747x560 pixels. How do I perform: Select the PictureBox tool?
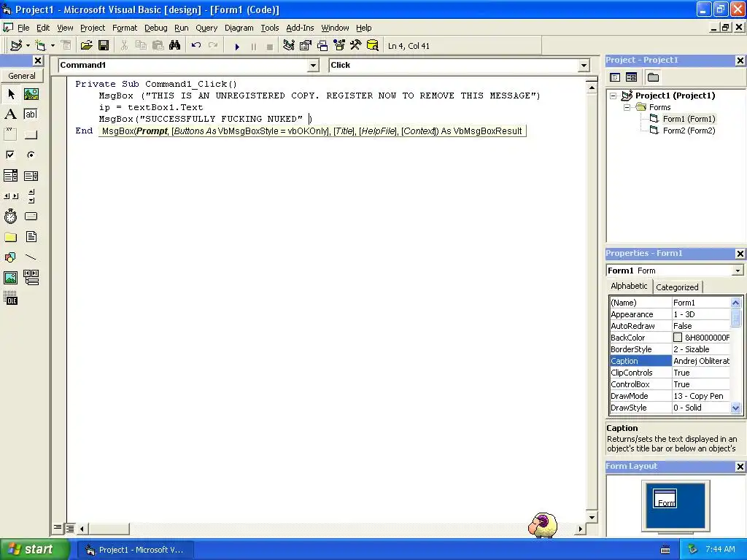click(x=31, y=94)
